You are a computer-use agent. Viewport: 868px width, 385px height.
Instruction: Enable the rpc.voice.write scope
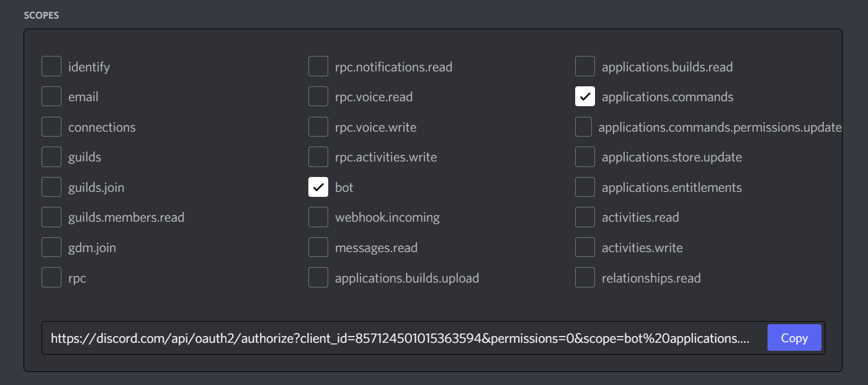[318, 126]
